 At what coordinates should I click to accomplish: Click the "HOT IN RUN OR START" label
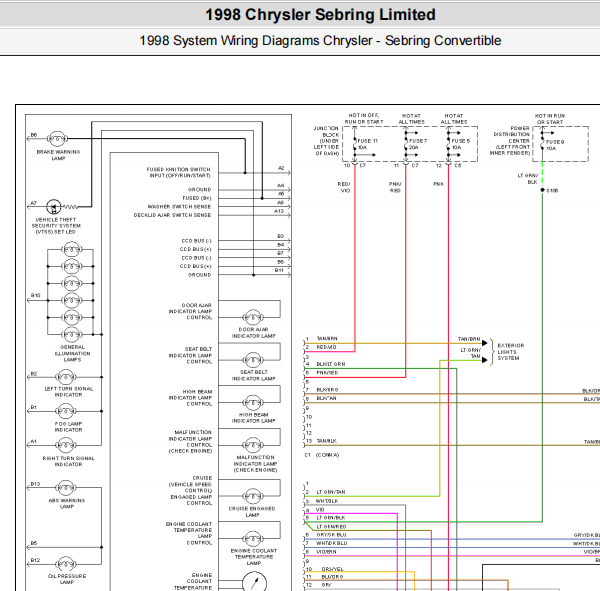550,119
